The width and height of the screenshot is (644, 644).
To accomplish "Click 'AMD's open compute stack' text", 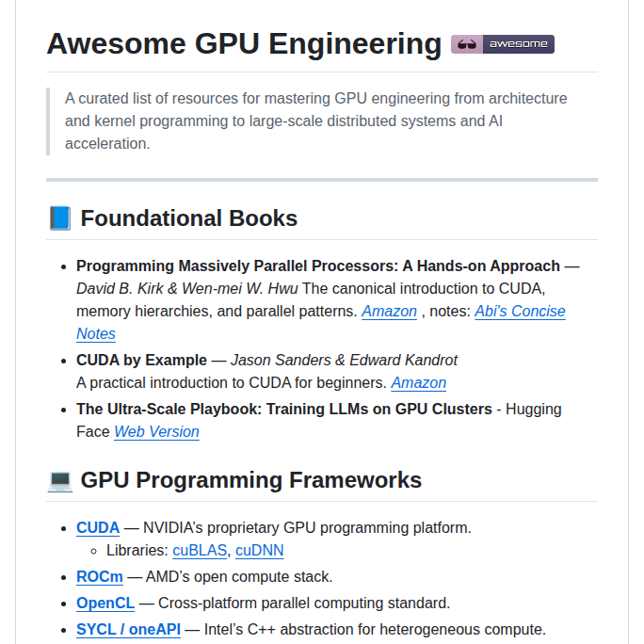I will pyautogui.click(x=238, y=576).
